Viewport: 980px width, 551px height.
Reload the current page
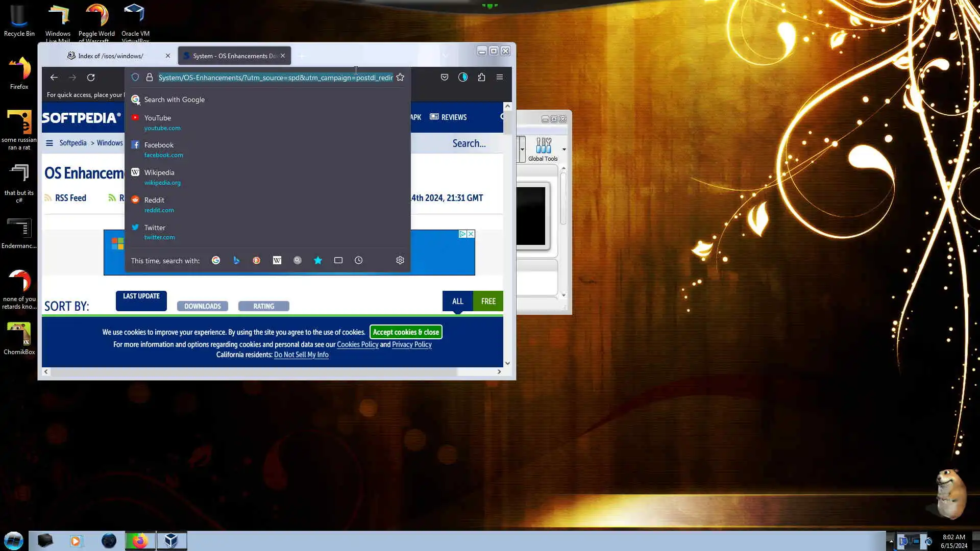click(91, 78)
